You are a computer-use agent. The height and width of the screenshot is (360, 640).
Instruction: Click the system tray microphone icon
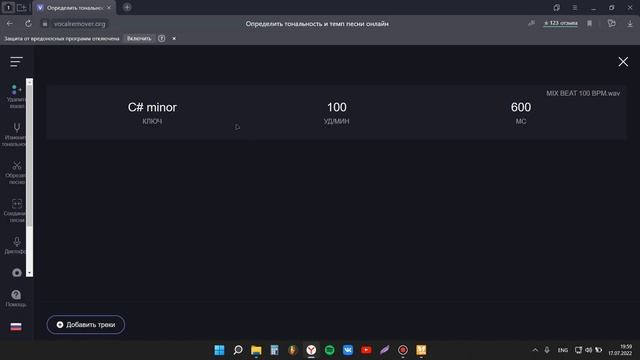[547, 350]
